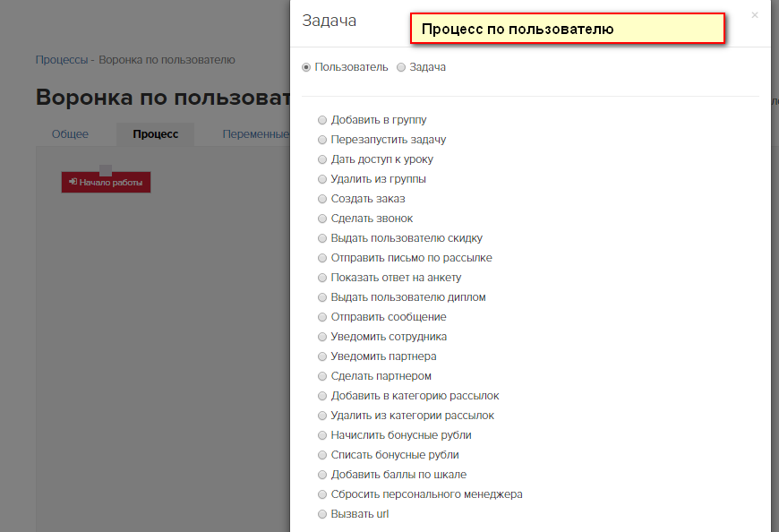The height and width of the screenshot is (532, 779).
Task: Choose Вызвать url action
Action: [x=322, y=514]
